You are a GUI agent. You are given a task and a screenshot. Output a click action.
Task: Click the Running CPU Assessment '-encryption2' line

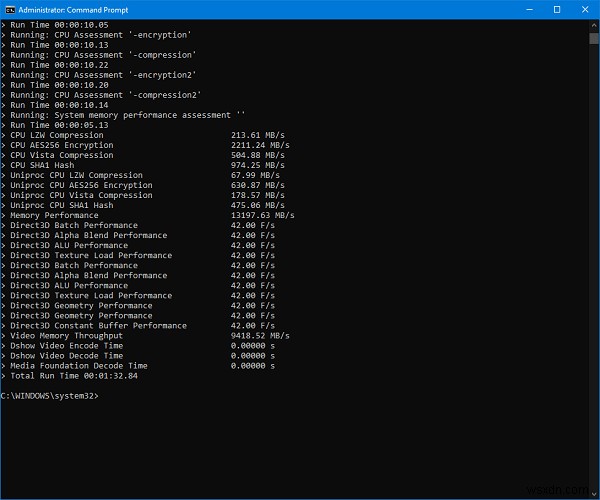tap(104, 75)
